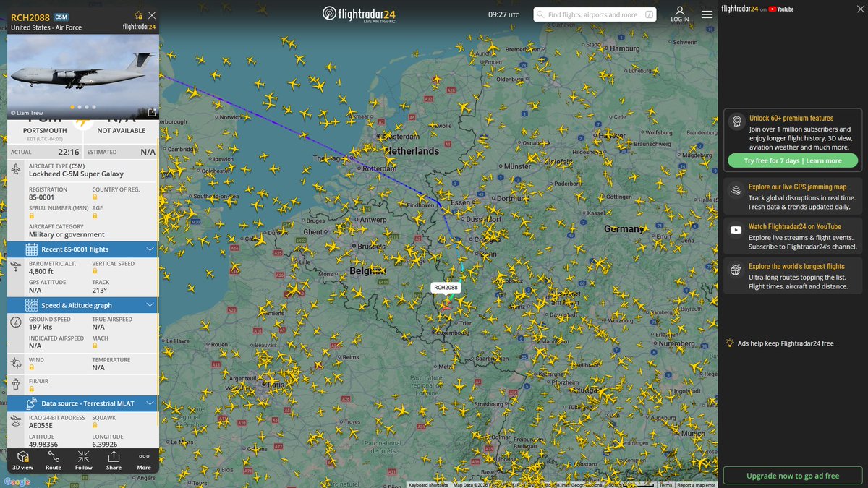The height and width of the screenshot is (488, 868).
Task: Click the ground speed gauge icon
Action: 17,322
